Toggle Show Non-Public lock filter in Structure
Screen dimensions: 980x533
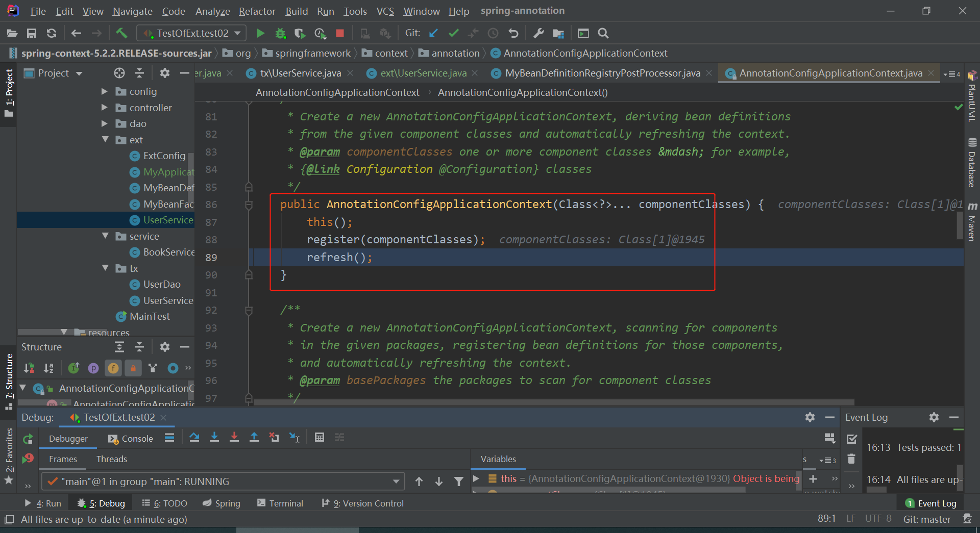pos(133,368)
